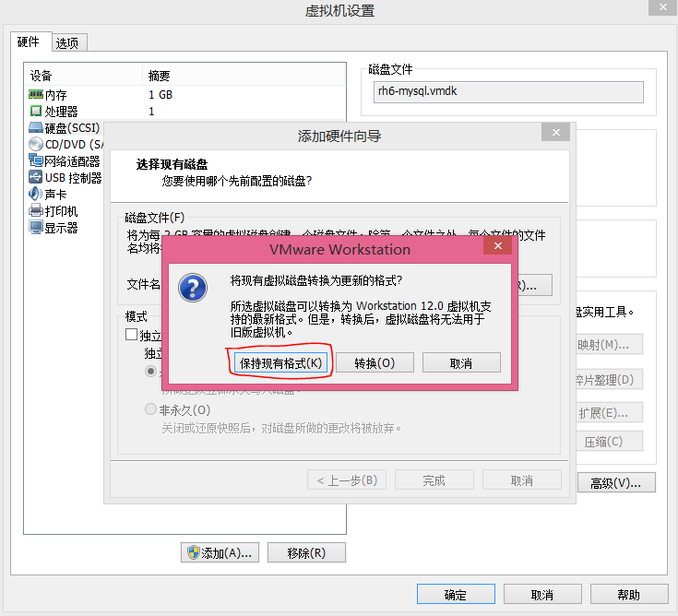Click the Finish (完成) wizard button
Screen dimensions: 678x616
(x=434, y=480)
